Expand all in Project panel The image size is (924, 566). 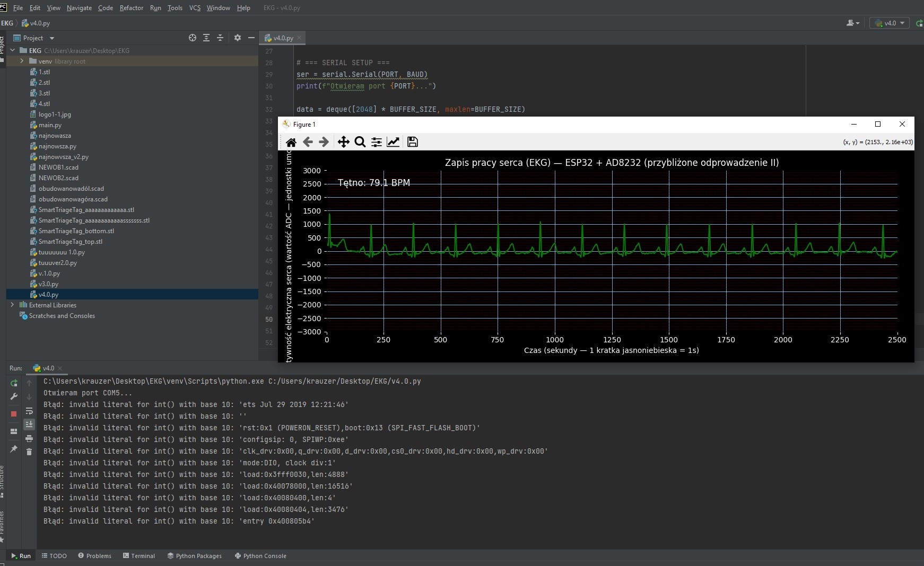(x=206, y=38)
